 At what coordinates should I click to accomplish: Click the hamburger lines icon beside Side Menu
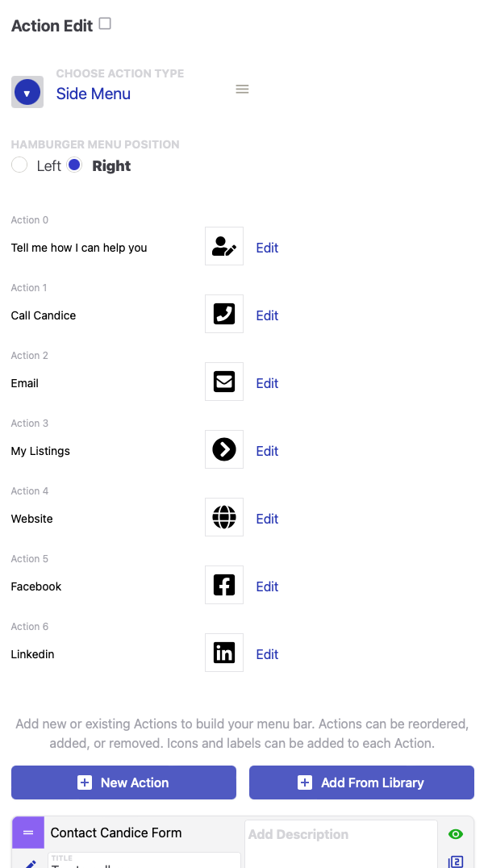(x=242, y=90)
